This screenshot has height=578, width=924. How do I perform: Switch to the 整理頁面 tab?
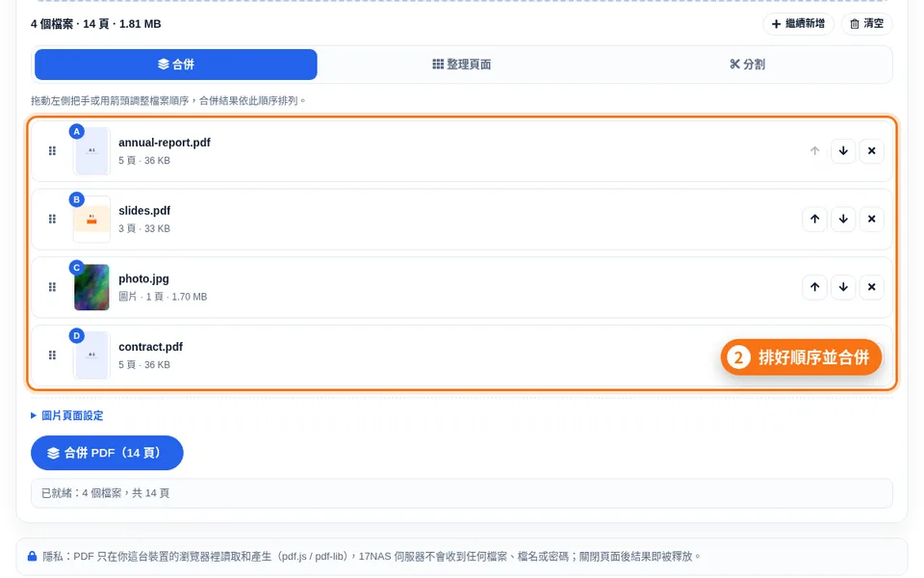(x=461, y=65)
